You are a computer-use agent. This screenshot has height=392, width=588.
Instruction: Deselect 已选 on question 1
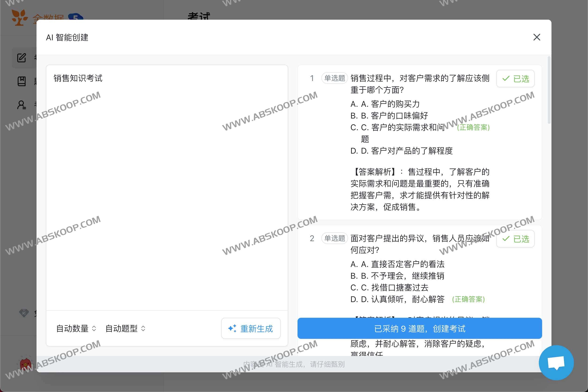click(515, 78)
